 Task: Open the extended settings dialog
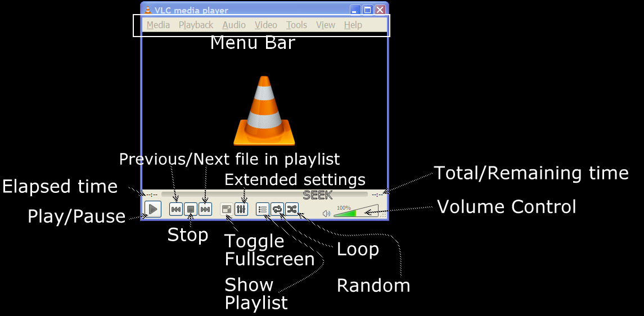(x=241, y=209)
